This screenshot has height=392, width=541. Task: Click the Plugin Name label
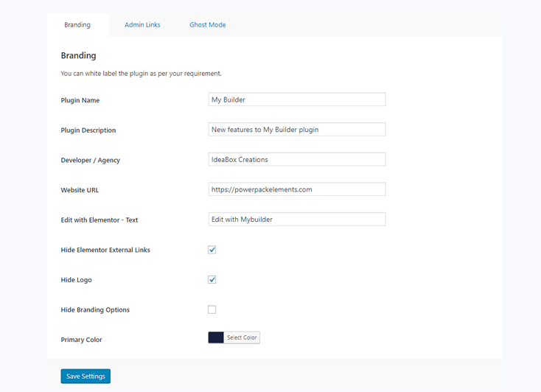pos(80,100)
